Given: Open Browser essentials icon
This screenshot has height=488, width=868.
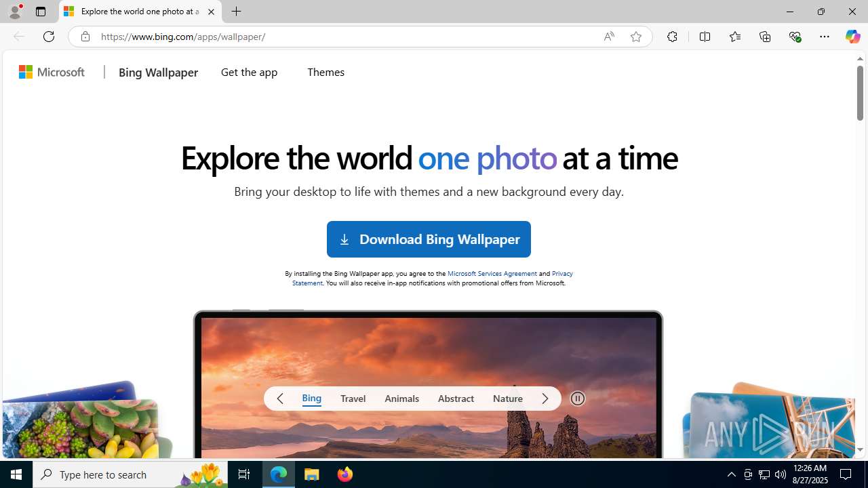Looking at the screenshot, I should (x=795, y=37).
